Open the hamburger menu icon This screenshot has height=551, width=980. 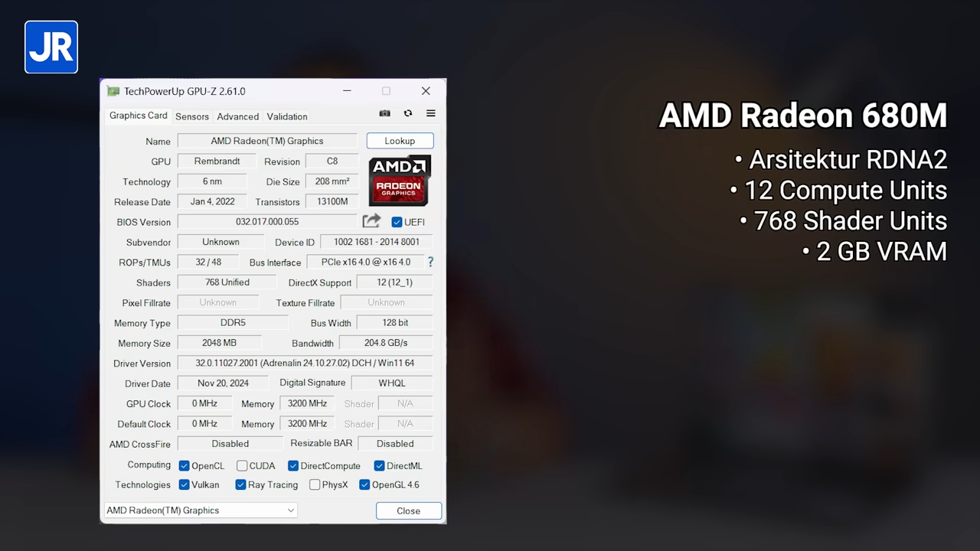[430, 113]
